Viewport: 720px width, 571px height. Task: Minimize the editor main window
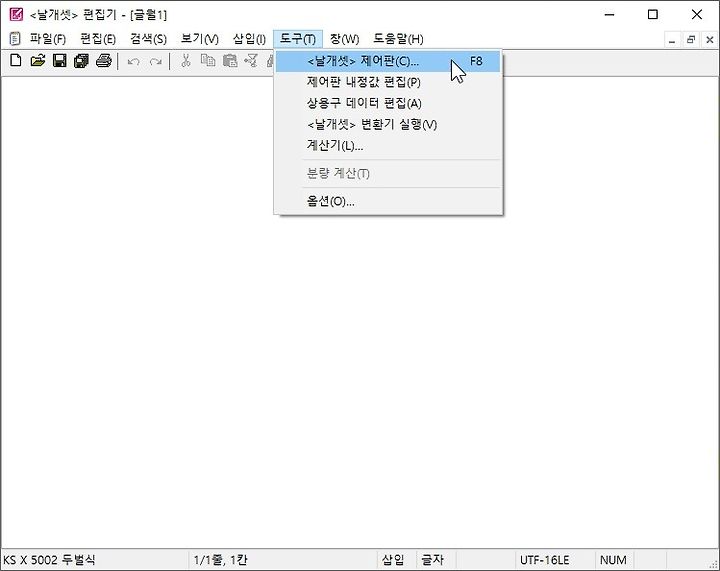pos(609,15)
